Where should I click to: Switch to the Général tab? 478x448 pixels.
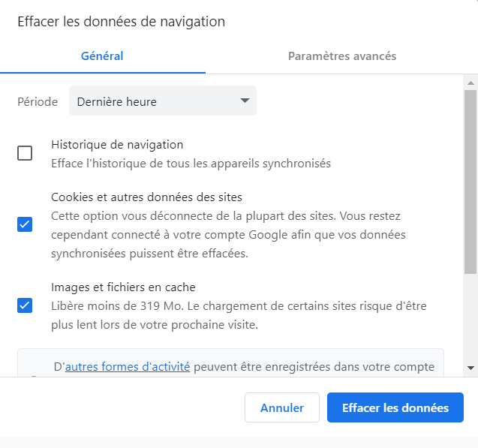click(102, 56)
